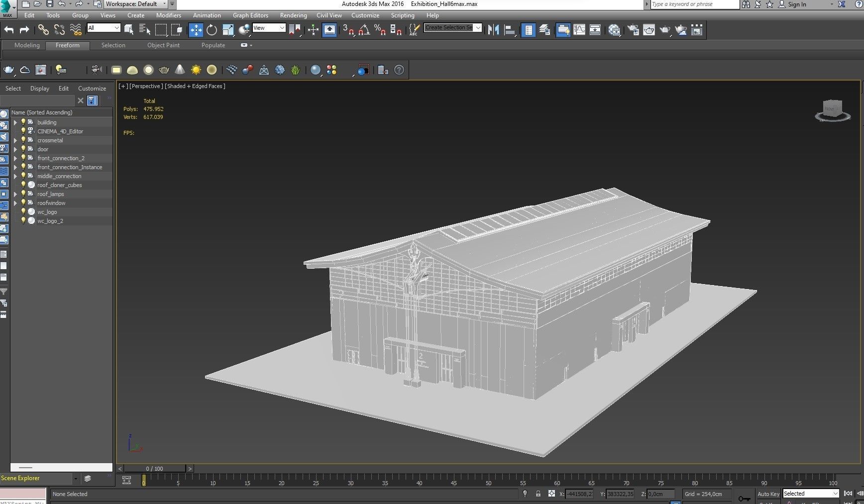The height and width of the screenshot is (504, 864).
Task: Click the time slider 0 / 100 handle
Action: (x=154, y=469)
